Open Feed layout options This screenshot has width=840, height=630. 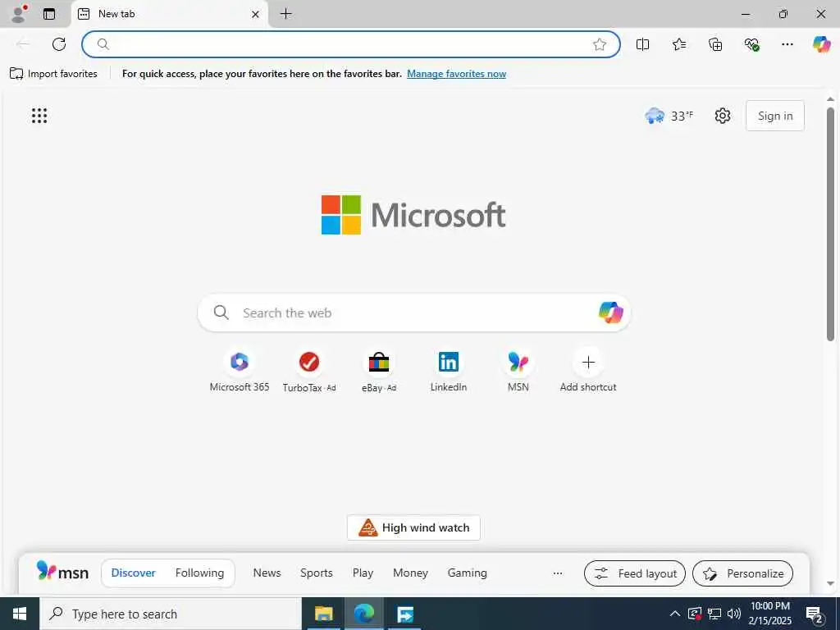tap(635, 573)
